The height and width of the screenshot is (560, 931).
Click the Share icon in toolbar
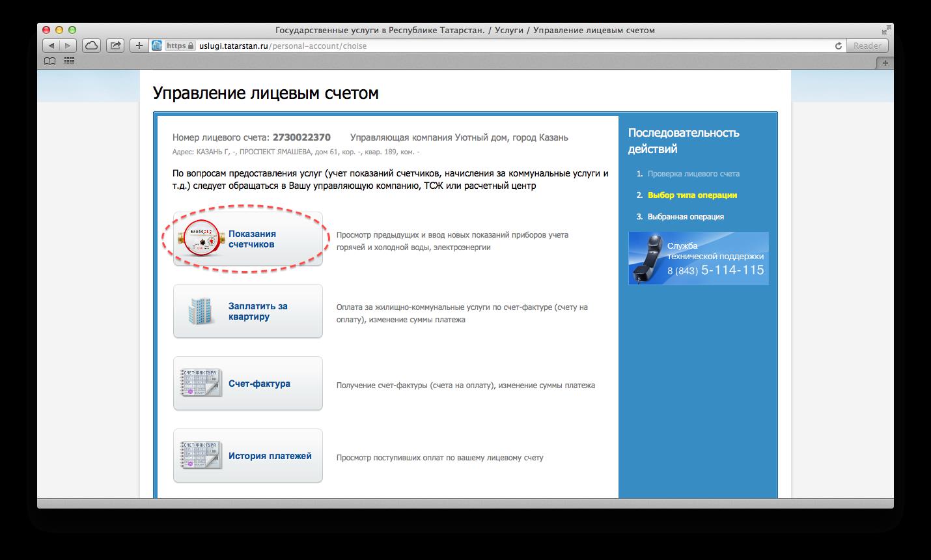point(116,46)
